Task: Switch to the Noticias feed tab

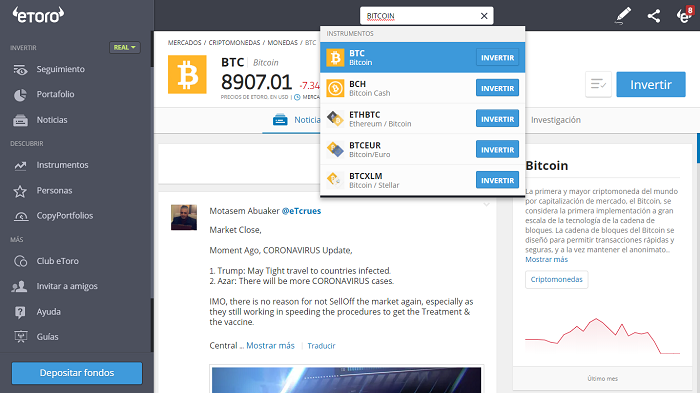Action: click(x=296, y=120)
